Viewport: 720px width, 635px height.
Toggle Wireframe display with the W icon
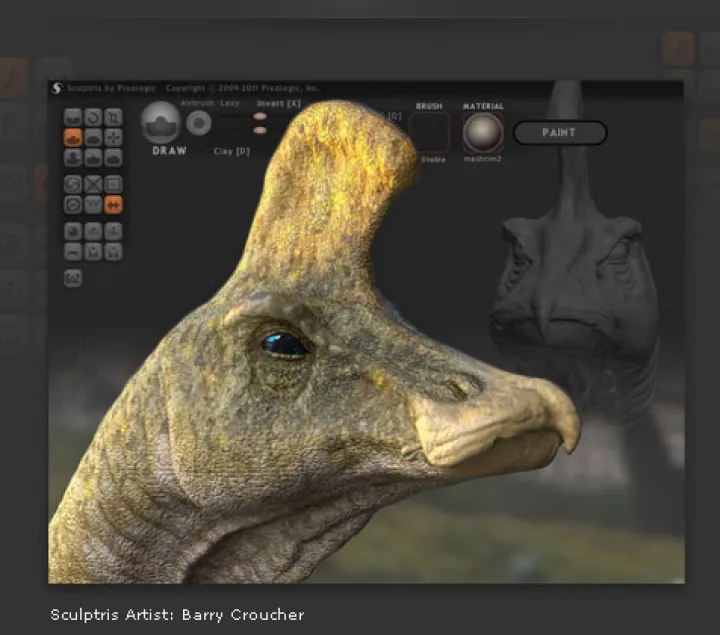[93, 204]
